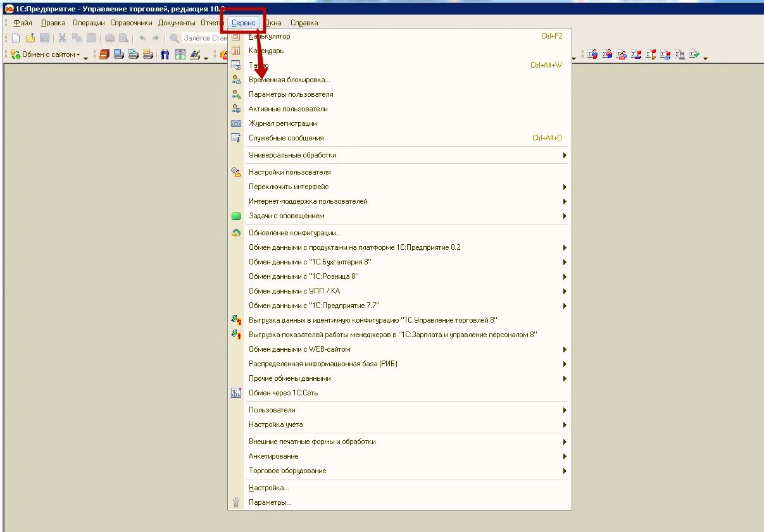
Task: Click the Обмен через 1С:Сеть icon
Action: pos(236,393)
